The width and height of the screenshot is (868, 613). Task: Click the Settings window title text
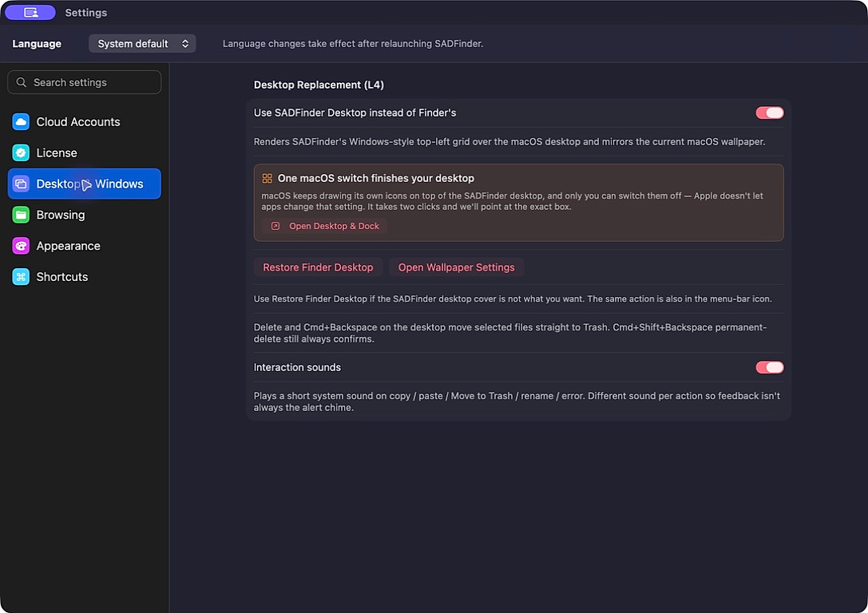click(85, 12)
